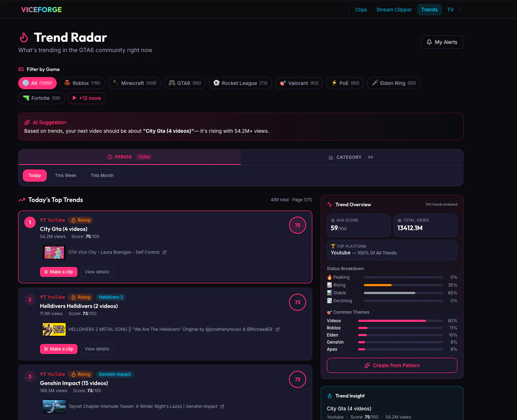The width and height of the screenshot is (517, 420).
Task: Click the Rising chart icon in Status Breakdown
Action: [329, 285]
